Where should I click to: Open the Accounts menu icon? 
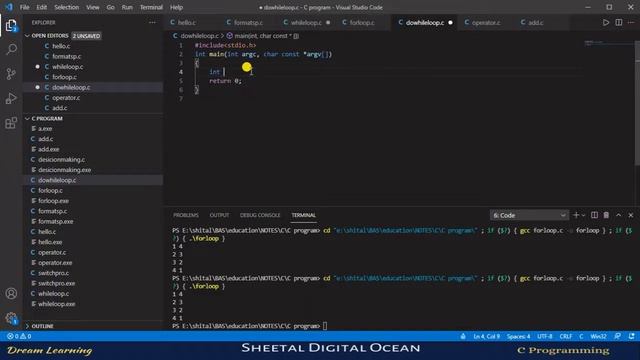click(x=11, y=293)
